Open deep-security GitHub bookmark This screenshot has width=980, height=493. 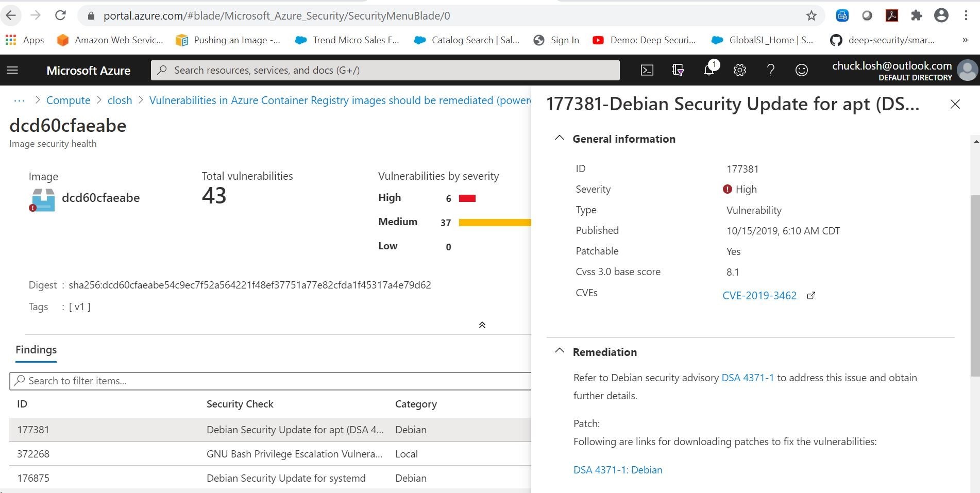pyautogui.click(x=882, y=40)
